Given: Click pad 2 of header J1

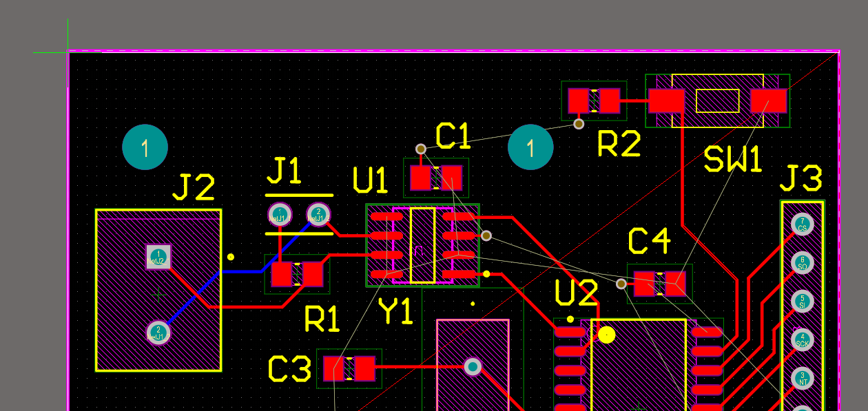Looking at the screenshot, I should tap(318, 215).
